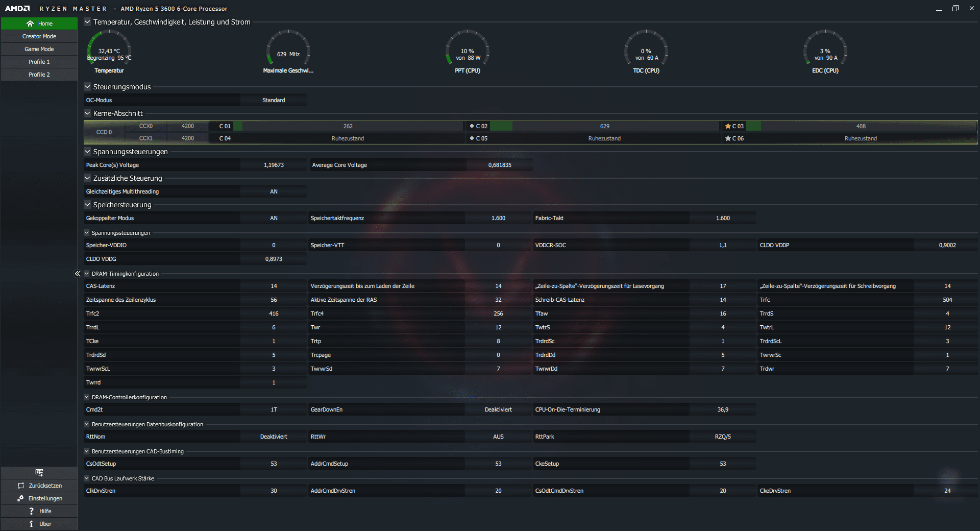The image size is (980, 531).
Task: Collapse the Spannungssteuerungen subsection above Speicher-VDDIO
Action: pyautogui.click(x=87, y=233)
